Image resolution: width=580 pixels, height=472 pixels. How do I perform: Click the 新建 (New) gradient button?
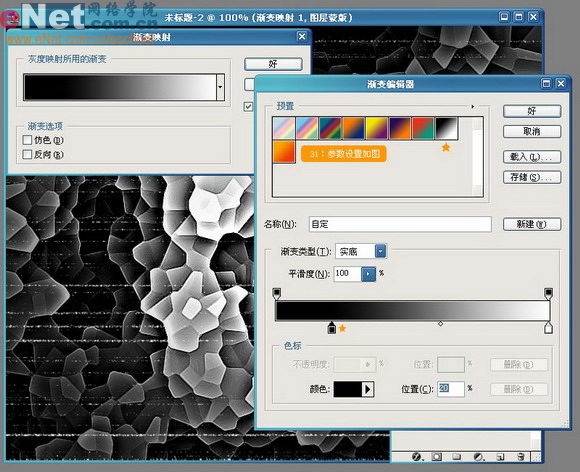point(532,224)
